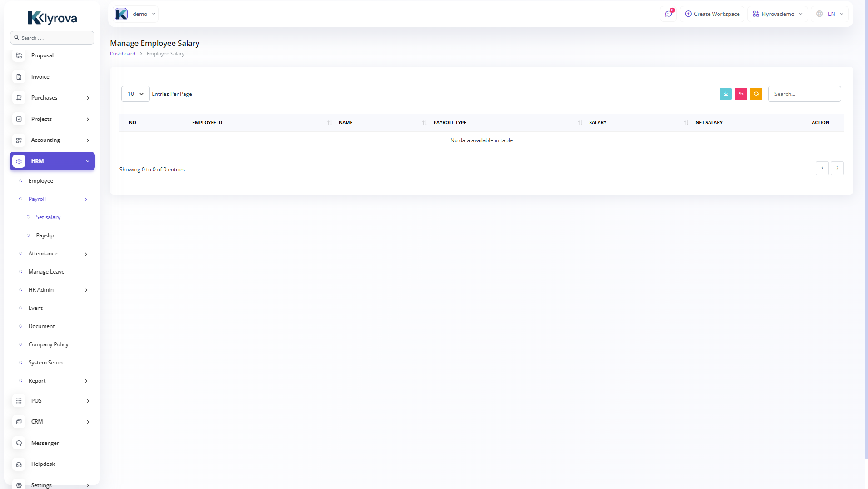The image size is (868, 489).
Task: Click the vertical page scrollbar
Action: click(866, 227)
